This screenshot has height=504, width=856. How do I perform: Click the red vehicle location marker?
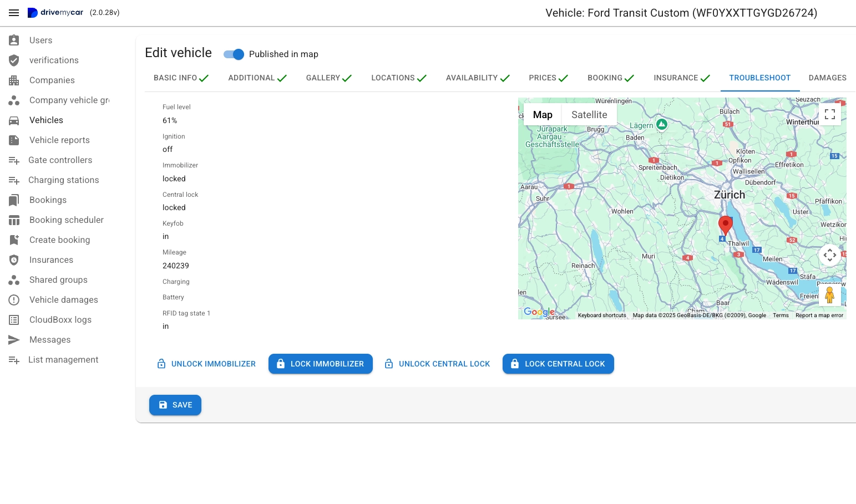coord(725,225)
